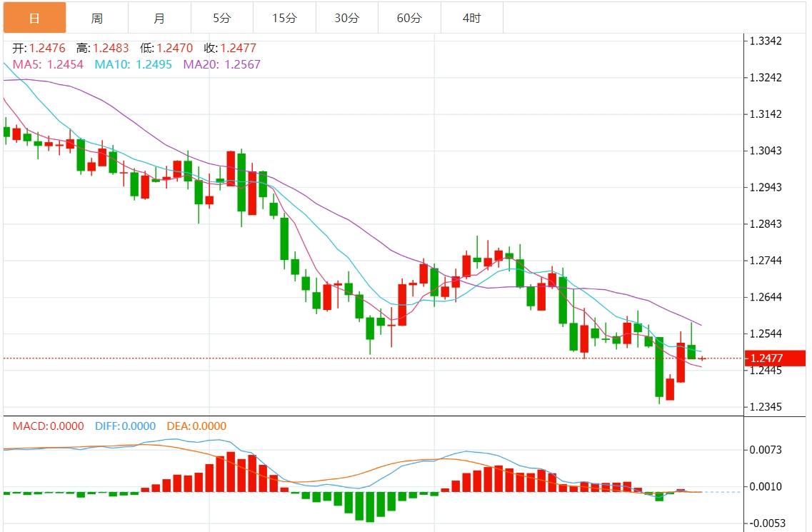Switch to the 60分 timeframe tab
The height and width of the screenshot is (532, 812).
[409, 18]
